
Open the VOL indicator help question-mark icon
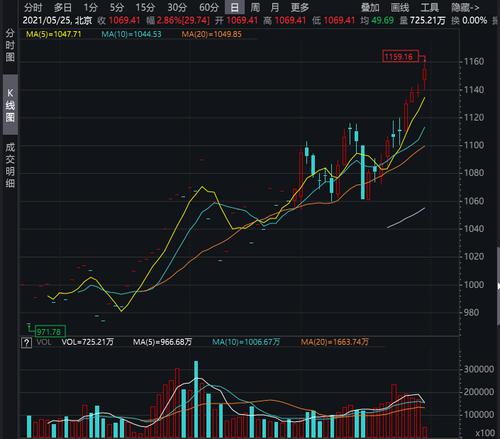click(26, 342)
